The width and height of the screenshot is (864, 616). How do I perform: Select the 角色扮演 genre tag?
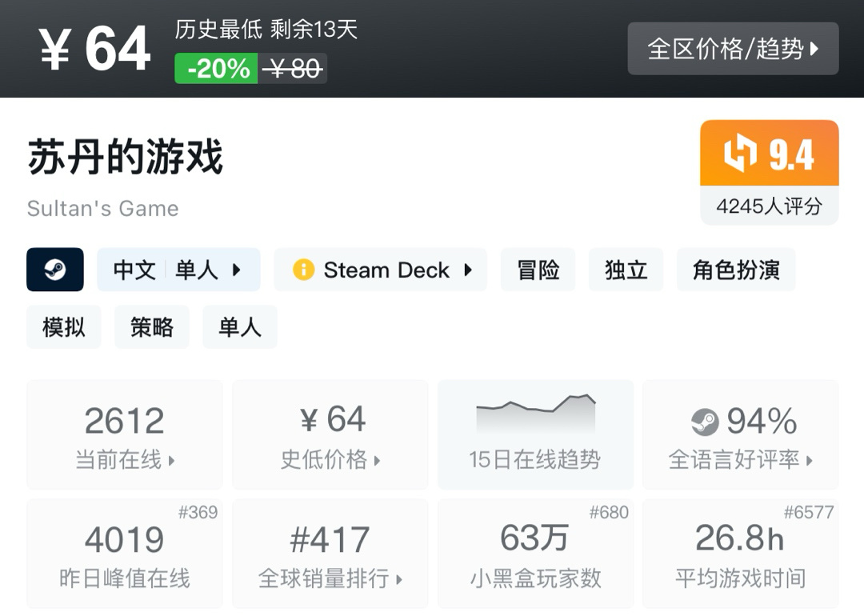coord(736,270)
